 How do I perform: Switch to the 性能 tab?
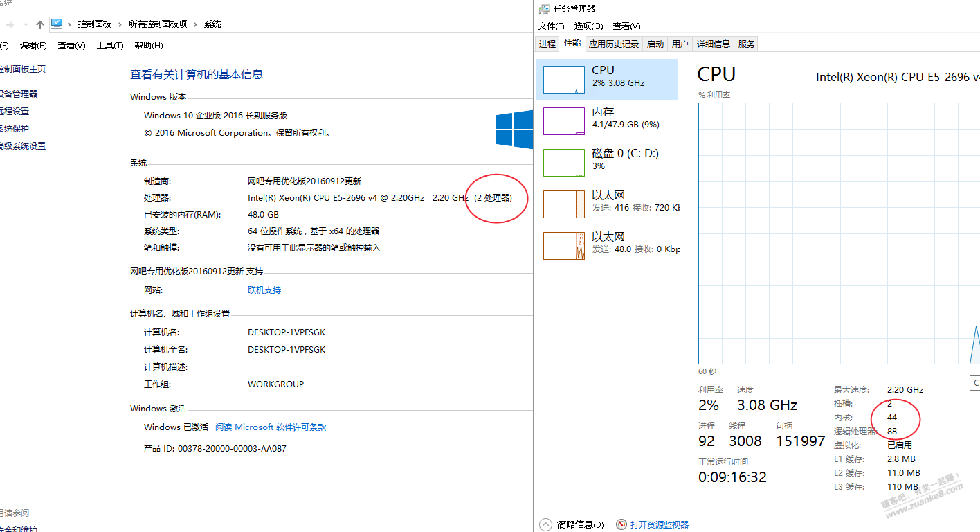(572, 43)
